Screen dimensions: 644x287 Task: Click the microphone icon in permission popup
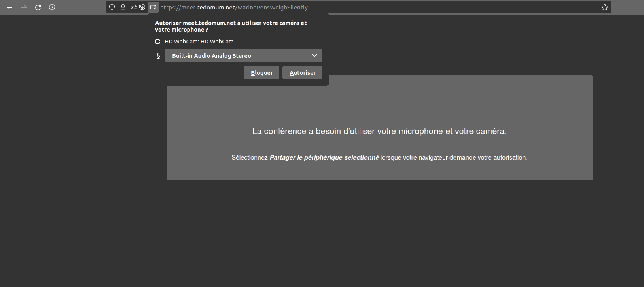[x=158, y=56]
